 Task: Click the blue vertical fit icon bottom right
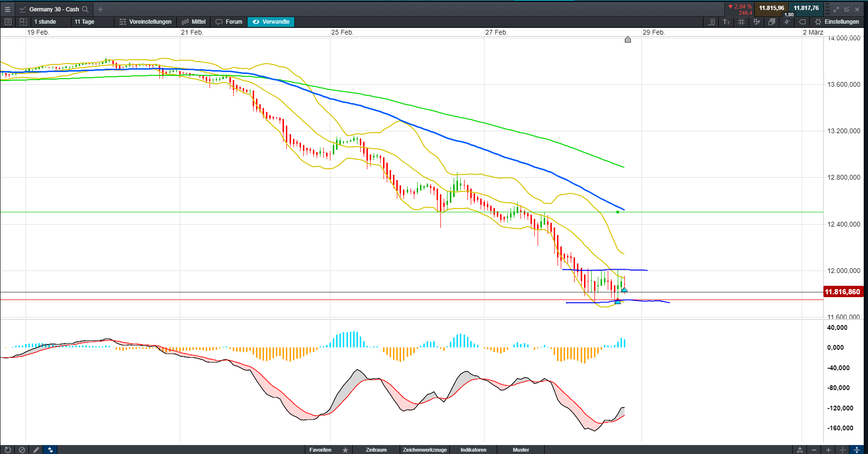[857, 450]
